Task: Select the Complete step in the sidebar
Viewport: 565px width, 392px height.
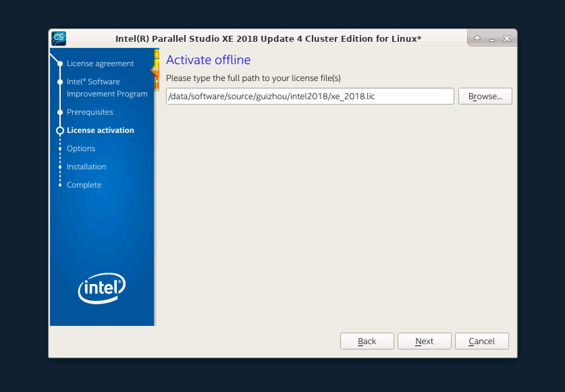Action: click(84, 185)
